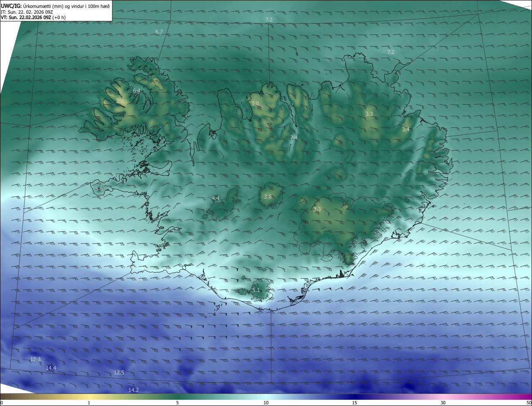Click the 12.5 value label
This screenshot has width=532, height=406.
(x=119, y=373)
